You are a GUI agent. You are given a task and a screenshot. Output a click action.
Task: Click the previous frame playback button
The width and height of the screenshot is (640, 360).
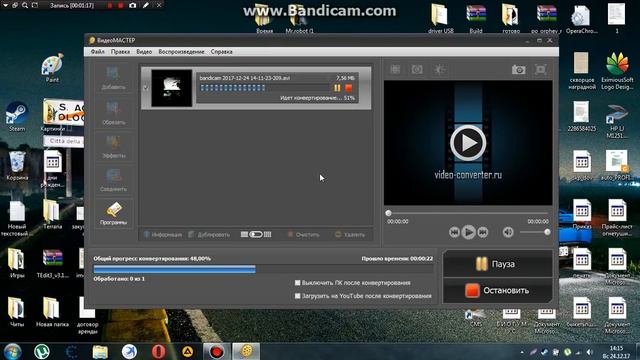tap(454, 232)
